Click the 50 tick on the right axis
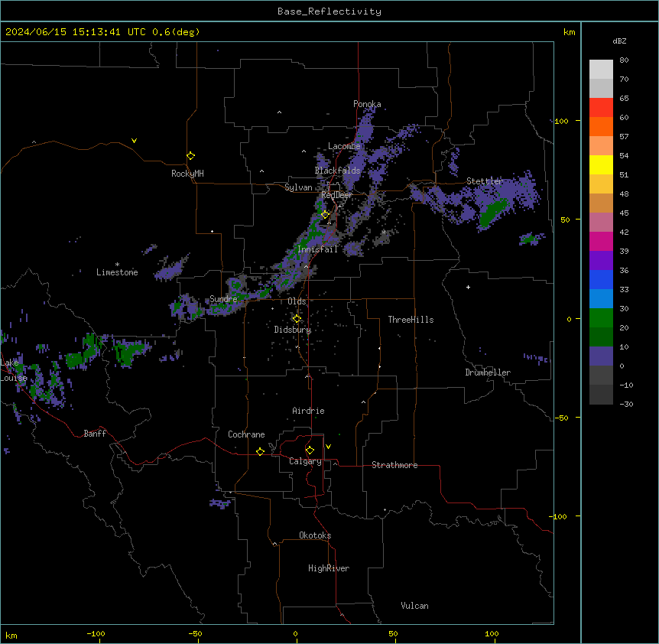The height and width of the screenshot is (644, 659). point(565,220)
